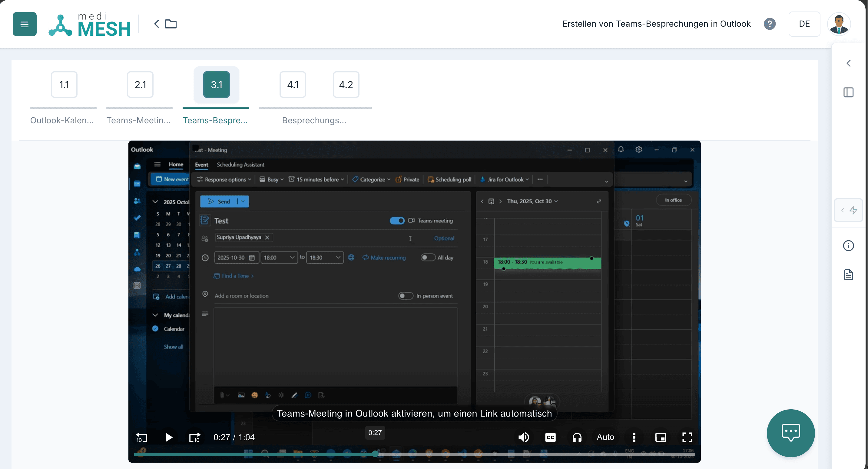Viewport: 868px width, 469px height.
Task: Remove attendee Supriya Upadhyaya
Action: click(x=267, y=237)
